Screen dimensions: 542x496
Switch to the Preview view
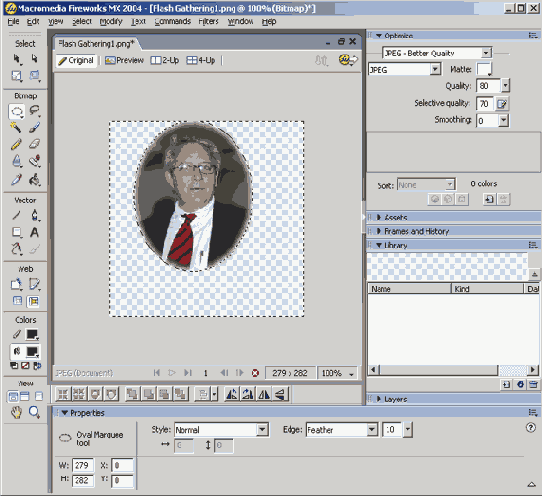pos(124,60)
